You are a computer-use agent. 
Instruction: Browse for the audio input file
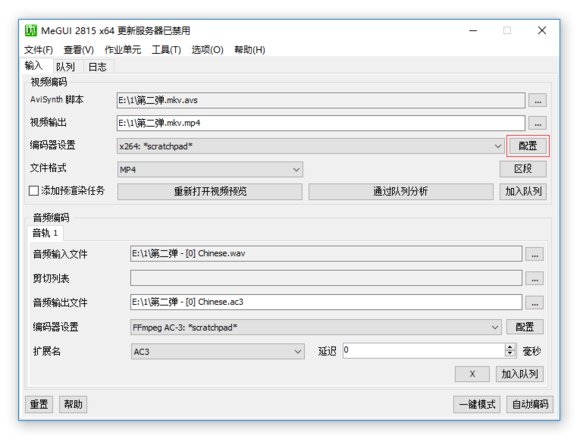pyautogui.click(x=535, y=254)
